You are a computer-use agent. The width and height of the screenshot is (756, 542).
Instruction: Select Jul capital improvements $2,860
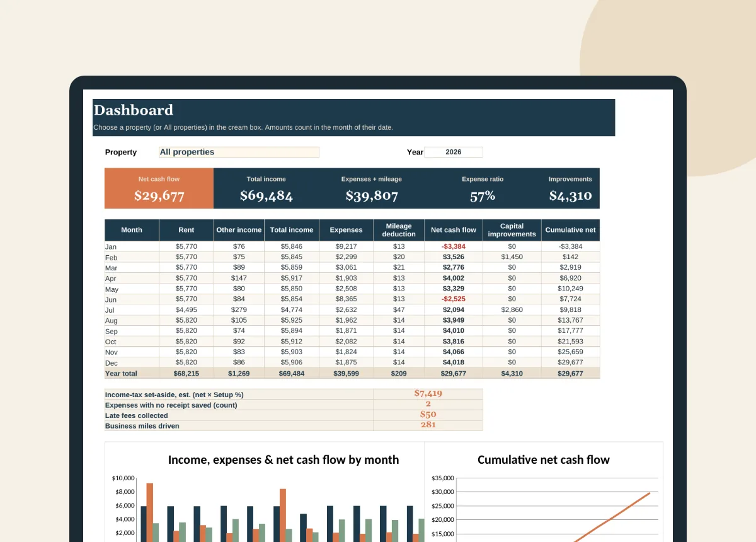tap(512, 309)
